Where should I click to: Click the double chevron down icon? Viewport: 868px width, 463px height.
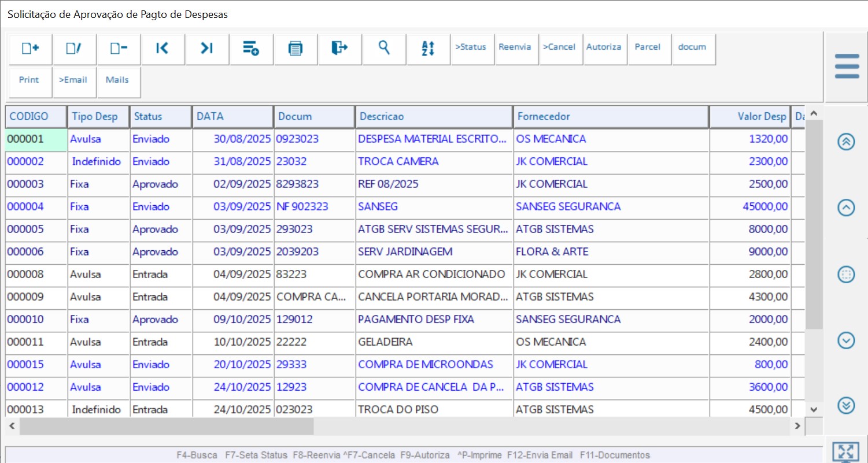coord(846,406)
